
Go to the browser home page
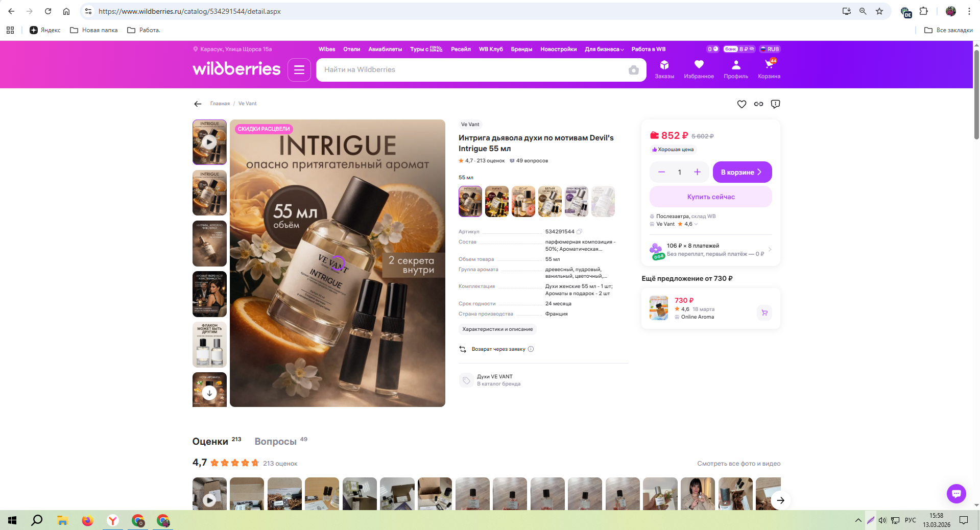click(x=66, y=11)
